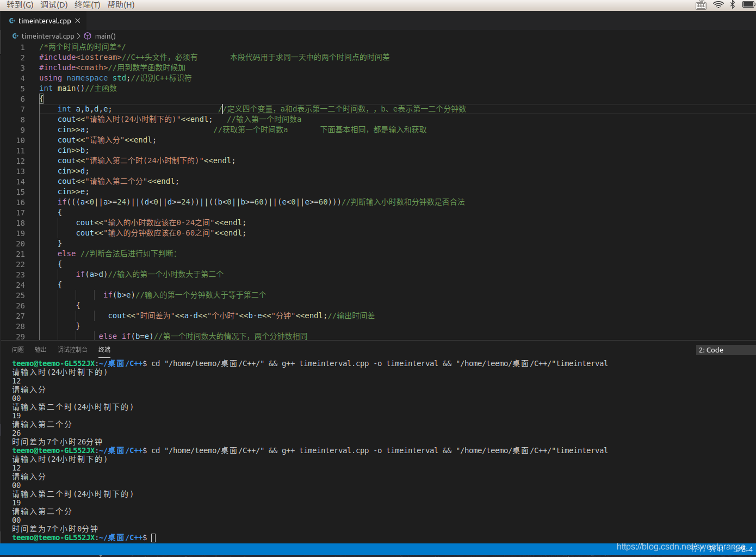This screenshot has width=756, height=557.
Task: Click 'else if(b=e)' on line 29
Action: point(126,336)
